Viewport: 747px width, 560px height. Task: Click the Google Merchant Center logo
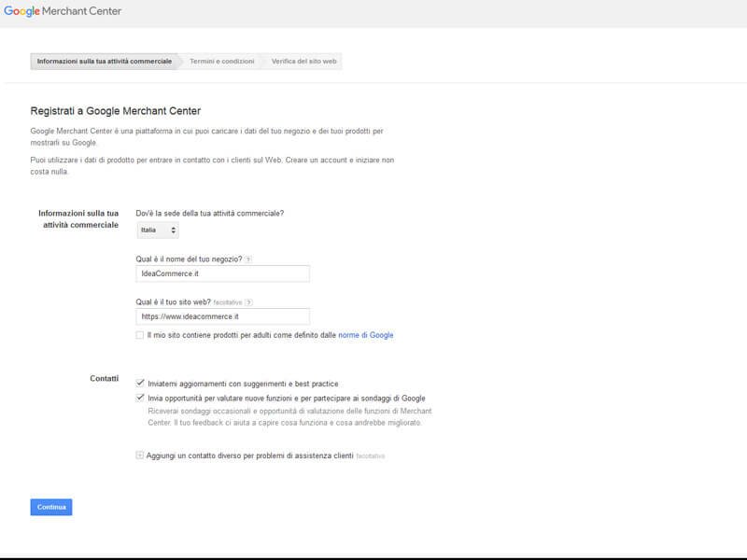tap(63, 11)
